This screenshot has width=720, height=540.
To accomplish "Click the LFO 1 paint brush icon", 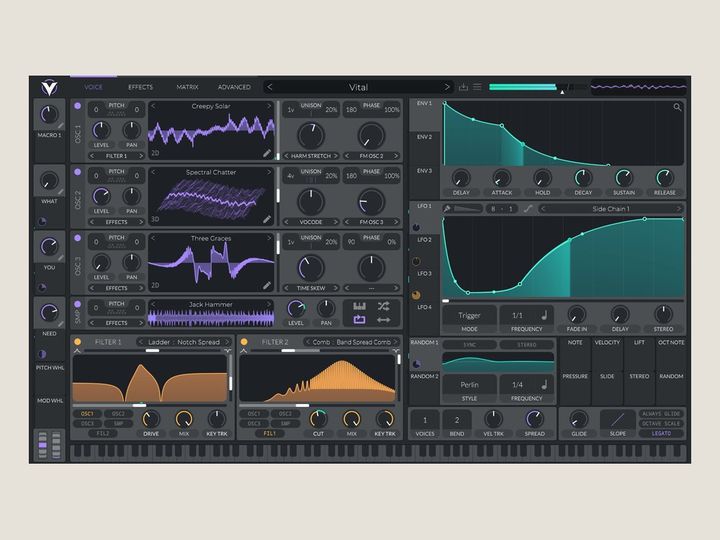I will 447,208.
